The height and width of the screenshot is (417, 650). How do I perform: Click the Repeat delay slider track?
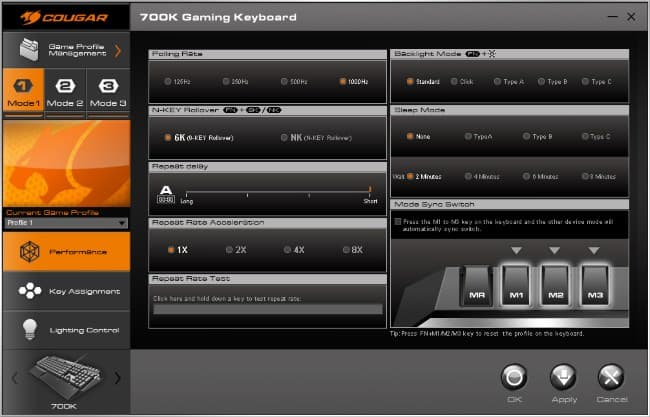[278, 194]
